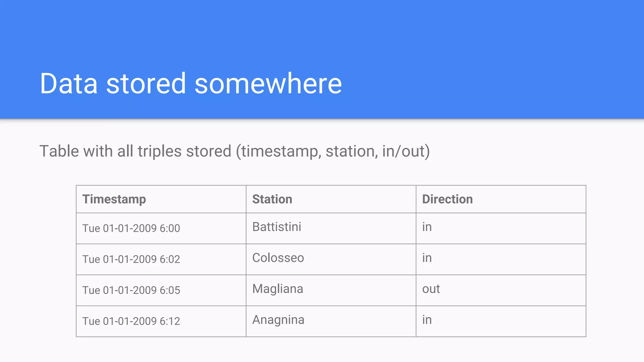Click the 'Station' column header
Viewport: 644px width, 362px height.
(x=331, y=199)
